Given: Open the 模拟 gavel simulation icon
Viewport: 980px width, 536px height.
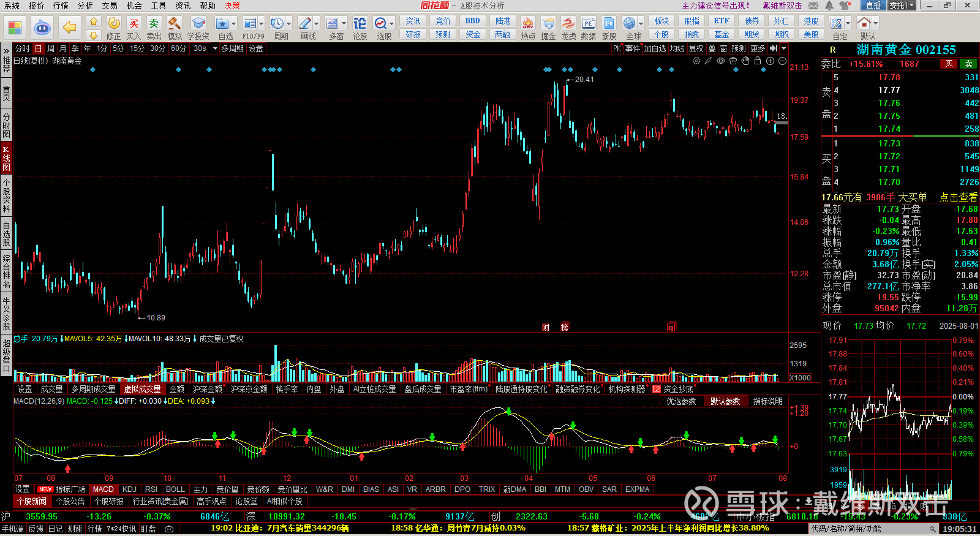Looking at the screenshot, I should [x=175, y=23].
